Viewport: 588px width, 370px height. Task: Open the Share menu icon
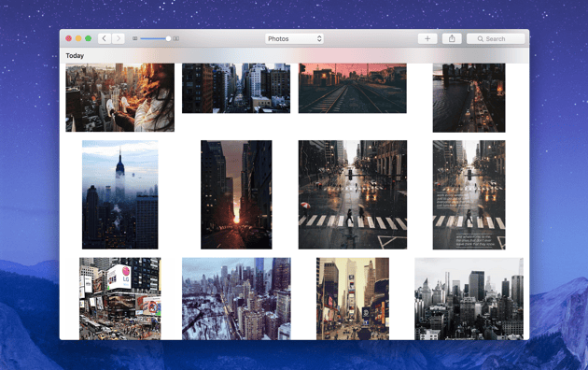coord(452,38)
